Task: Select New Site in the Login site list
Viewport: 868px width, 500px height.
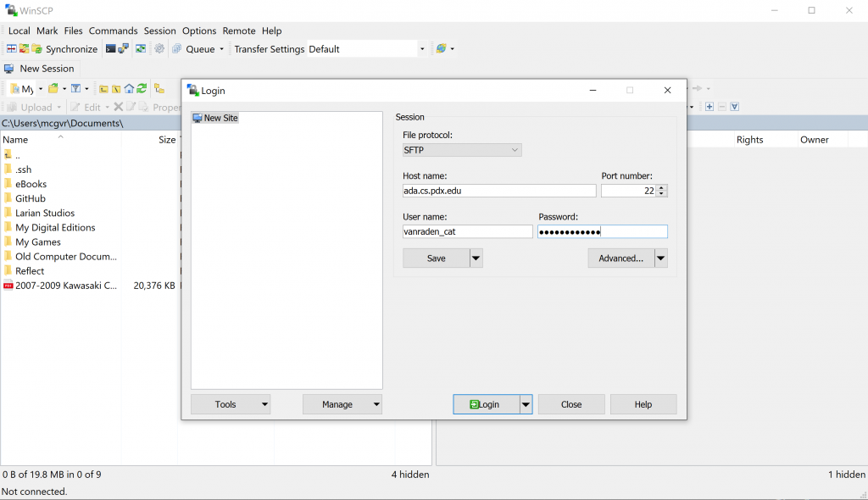Action: pyautogui.click(x=215, y=118)
